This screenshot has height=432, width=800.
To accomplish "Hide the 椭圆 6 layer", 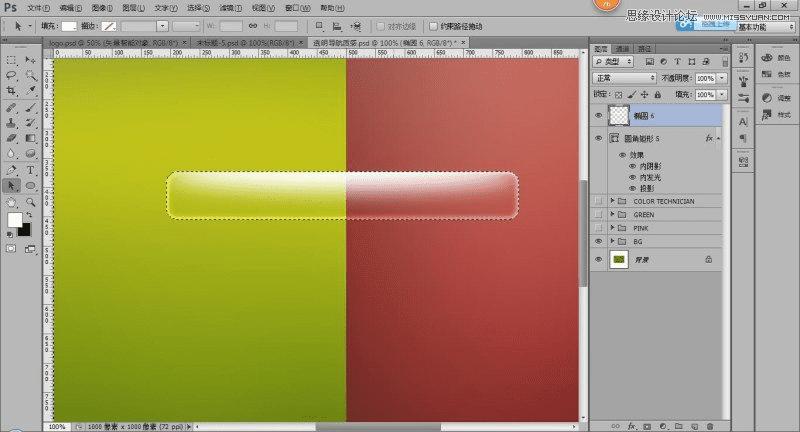I will 598,116.
